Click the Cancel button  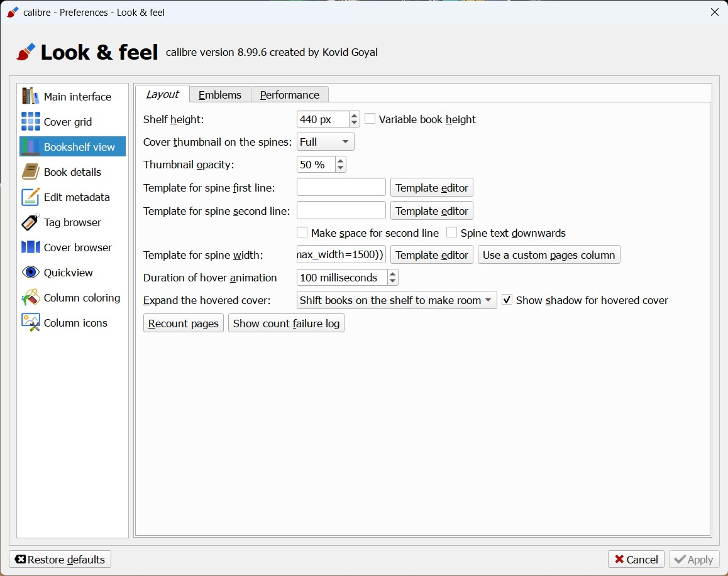636,559
